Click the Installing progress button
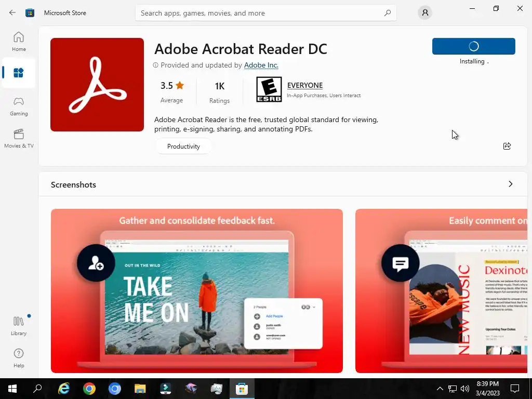Image resolution: width=532 pixels, height=399 pixels. [x=474, y=46]
